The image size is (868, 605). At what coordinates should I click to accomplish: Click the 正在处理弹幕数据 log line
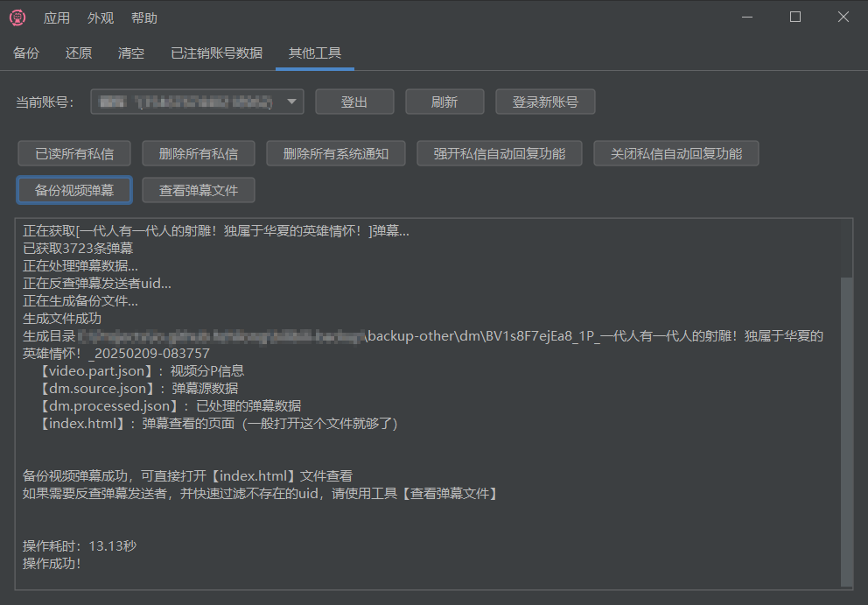[x=80, y=266]
